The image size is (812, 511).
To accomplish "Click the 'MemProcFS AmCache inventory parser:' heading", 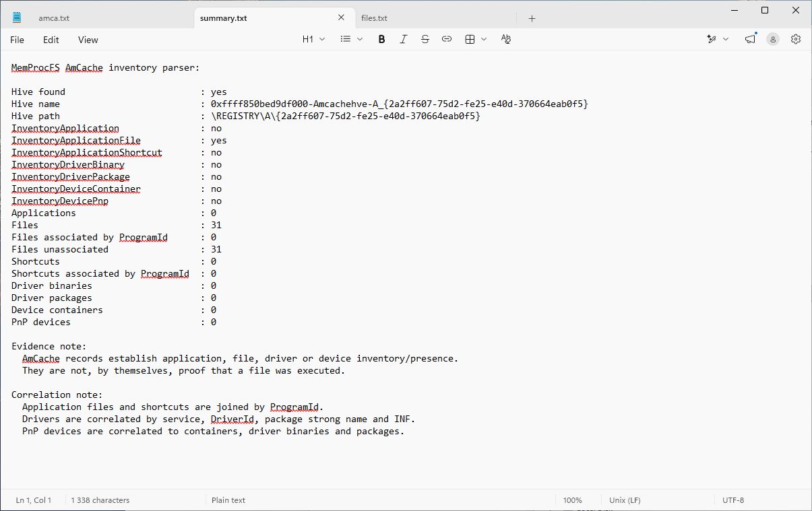I will pyautogui.click(x=106, y=67).
